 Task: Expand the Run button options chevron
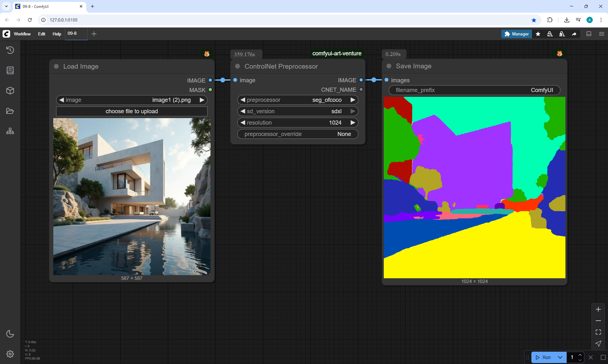pyautogui.click(x=560, y=357)
